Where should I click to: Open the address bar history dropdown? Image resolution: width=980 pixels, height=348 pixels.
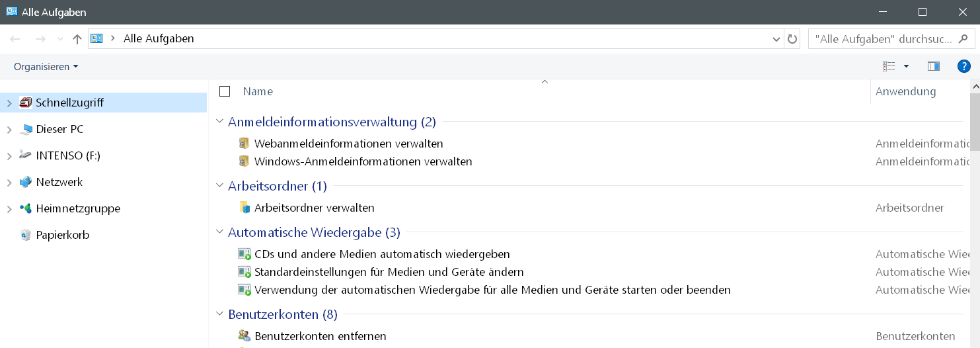tap(776, 39)
